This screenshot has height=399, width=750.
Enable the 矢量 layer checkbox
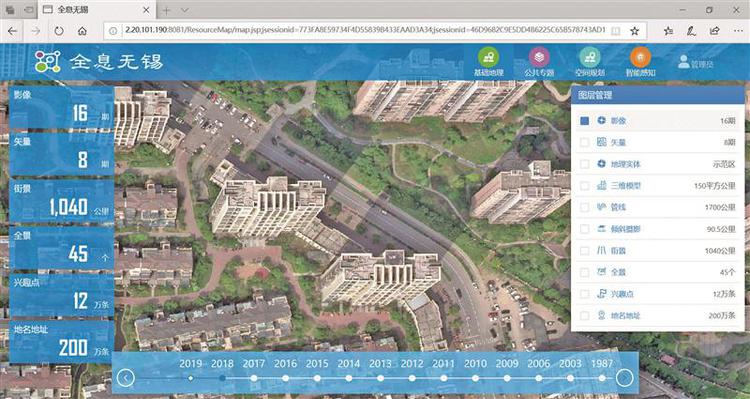pyautogui.click(x=585, y=143)
